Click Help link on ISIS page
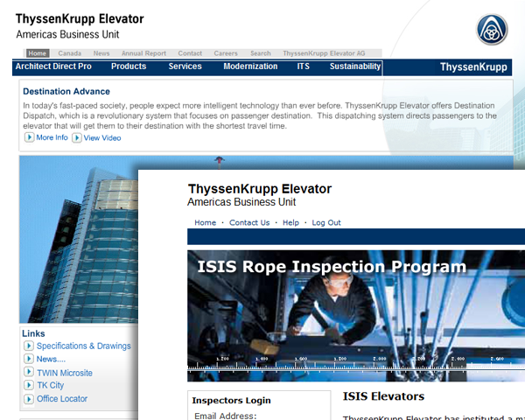The image size is (525, 420). [290, 223]
